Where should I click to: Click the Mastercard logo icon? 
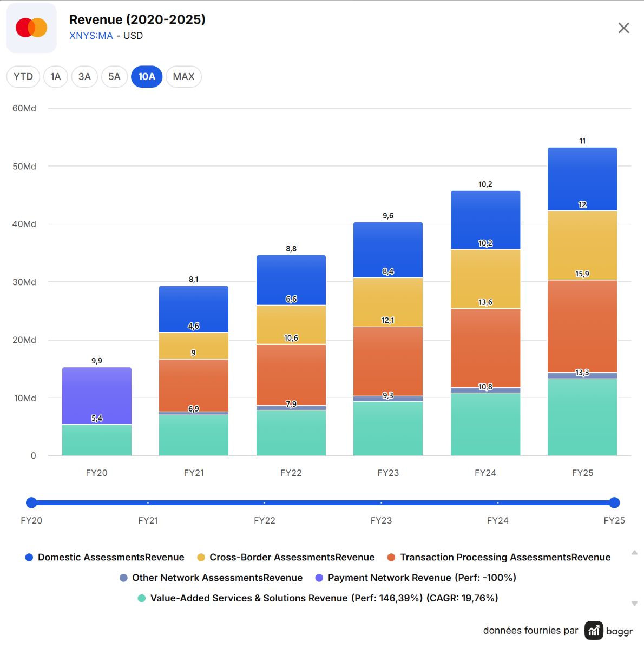click(31, 28)
